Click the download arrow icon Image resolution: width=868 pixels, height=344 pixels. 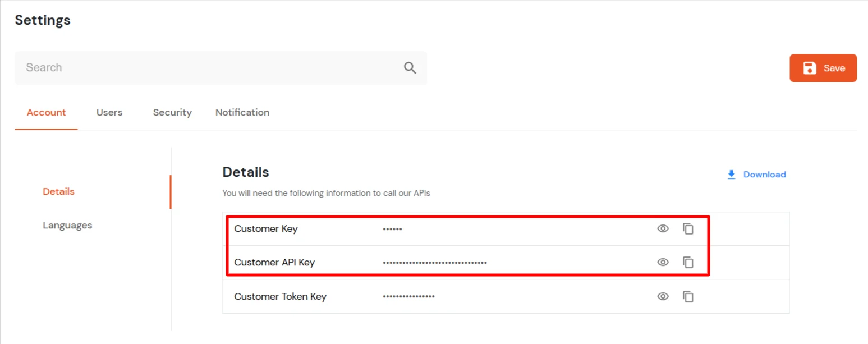731,175
